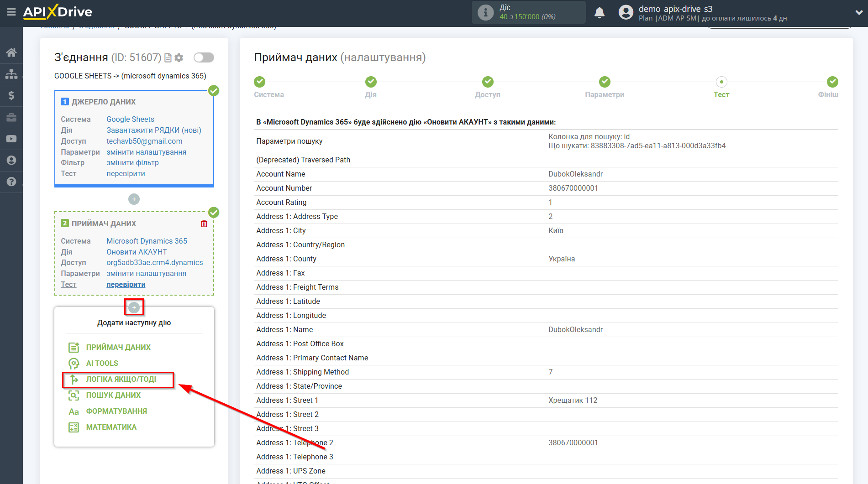Click змінити фільтр link
Screen dimensions: 868x484
pyautogui.click(x=132, y=162)
